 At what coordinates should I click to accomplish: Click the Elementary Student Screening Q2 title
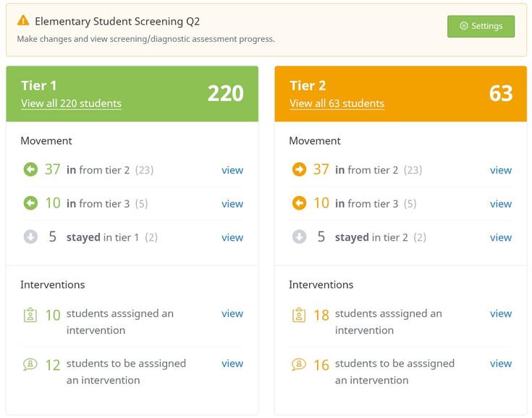pos(117,22)
